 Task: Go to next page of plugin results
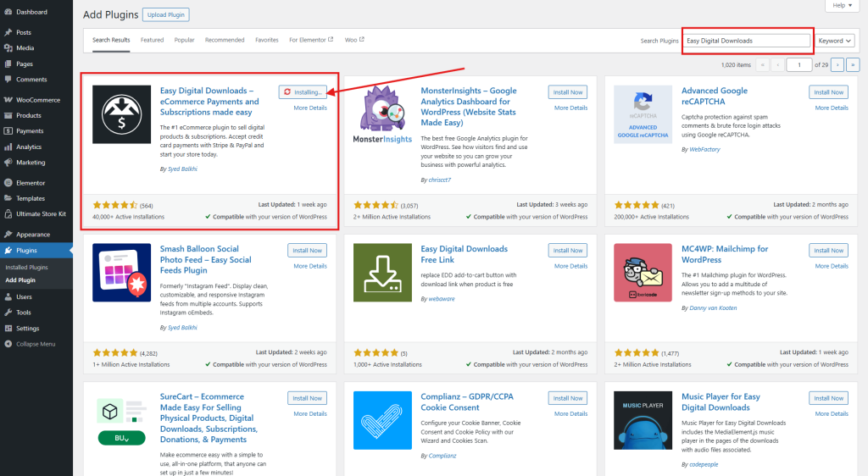tap(837, 64)
